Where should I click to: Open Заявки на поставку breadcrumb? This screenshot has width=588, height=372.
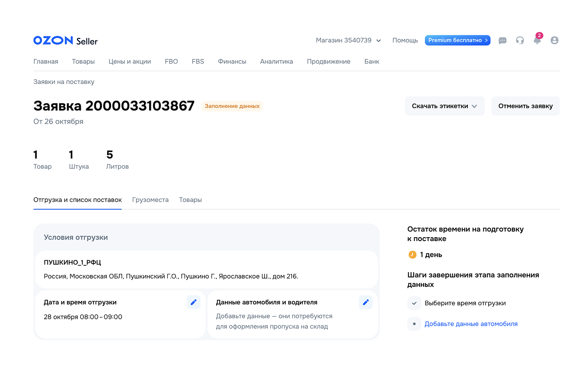coord(64,82)
